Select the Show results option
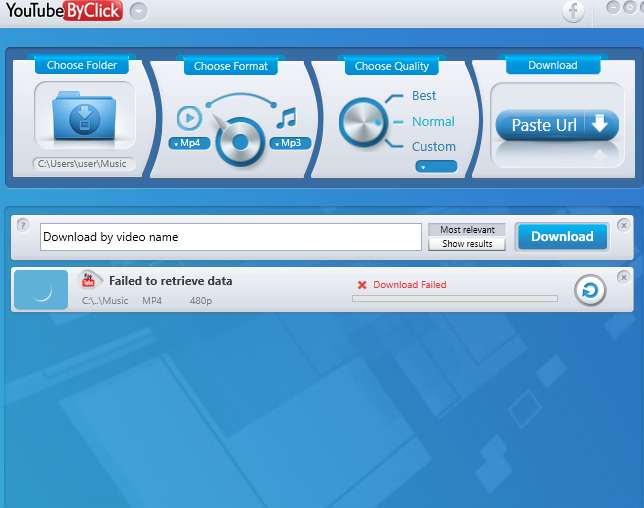The height and width of the screenshot is (508, 644). tap(467, 244)
